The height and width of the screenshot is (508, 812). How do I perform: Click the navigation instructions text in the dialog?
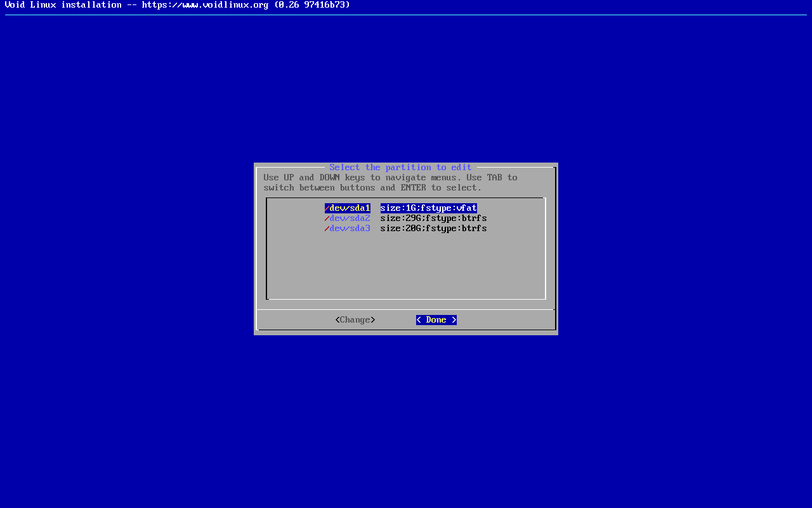[x=390, y=183]
